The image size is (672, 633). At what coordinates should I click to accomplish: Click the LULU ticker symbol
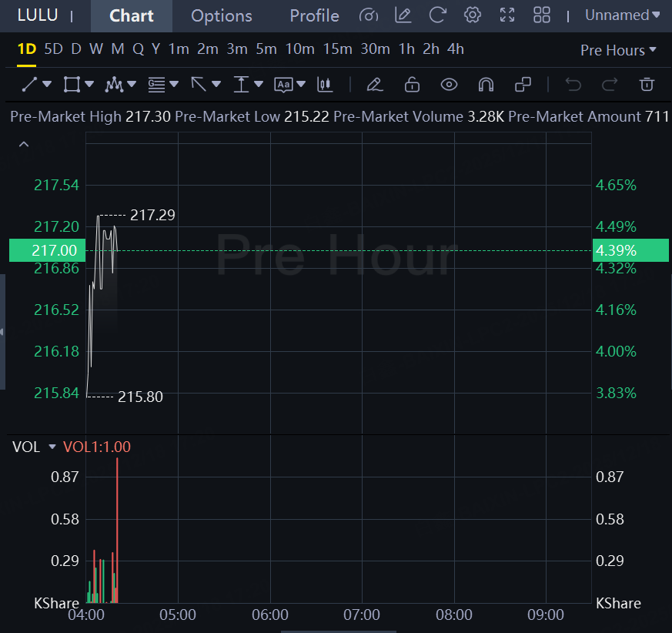pos(38,15)
